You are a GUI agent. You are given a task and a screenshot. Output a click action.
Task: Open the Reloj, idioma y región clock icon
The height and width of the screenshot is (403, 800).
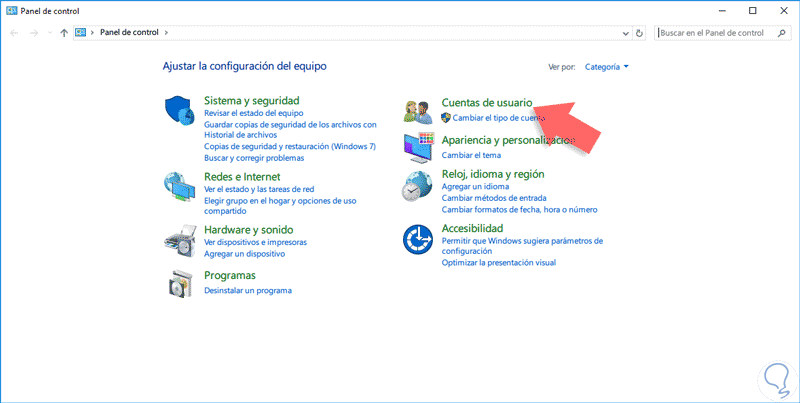tap(417, 186)
